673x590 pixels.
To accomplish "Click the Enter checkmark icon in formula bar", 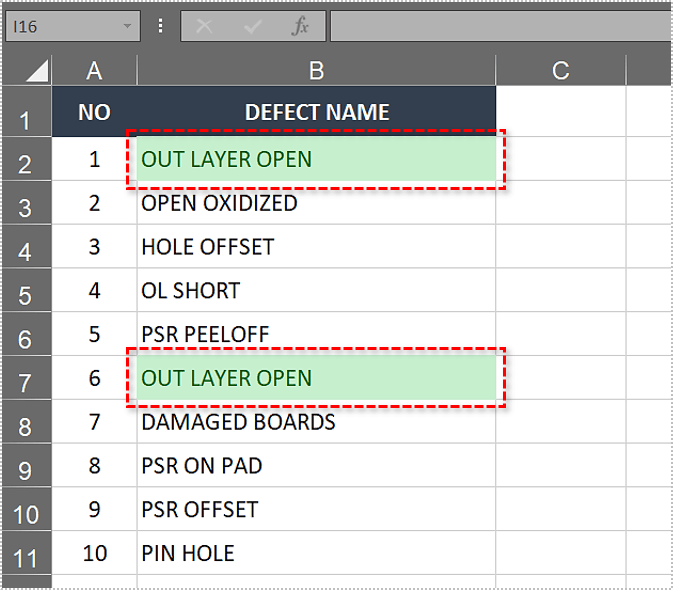I will (x=252, y=27).
